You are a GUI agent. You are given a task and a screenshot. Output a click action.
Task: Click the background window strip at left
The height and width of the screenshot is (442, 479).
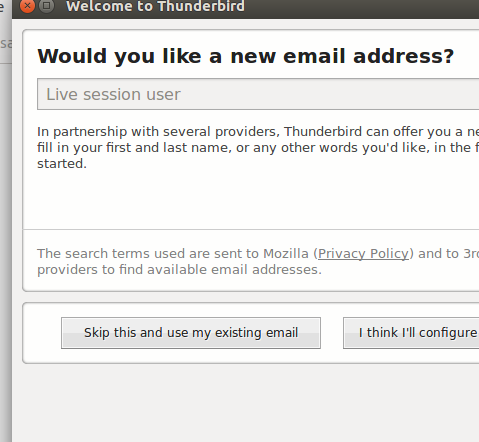coord(6,221)
